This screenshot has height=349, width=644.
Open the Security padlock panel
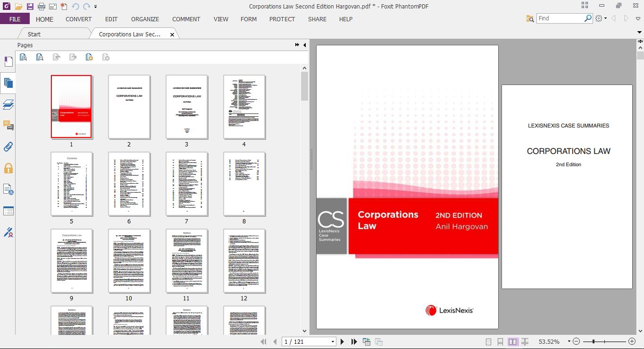[8, 168]
